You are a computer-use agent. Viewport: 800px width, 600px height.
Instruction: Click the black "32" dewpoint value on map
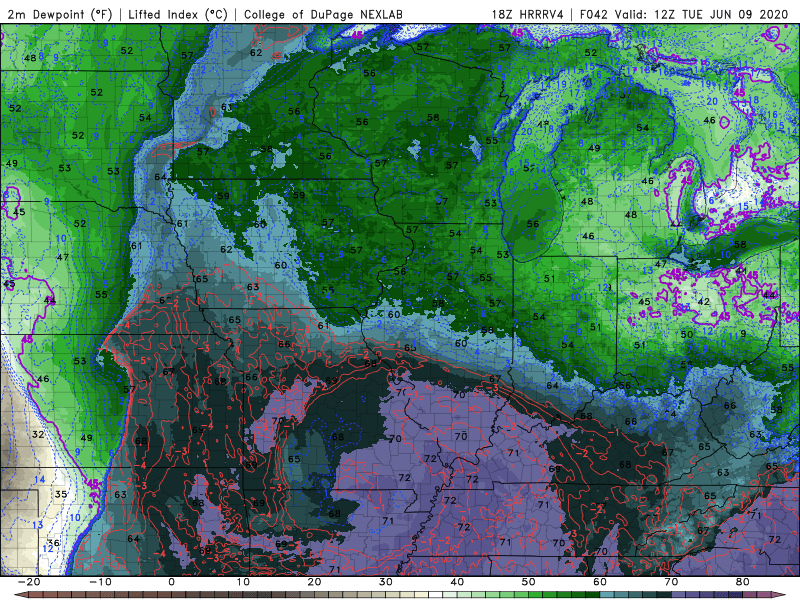point(38,435)
